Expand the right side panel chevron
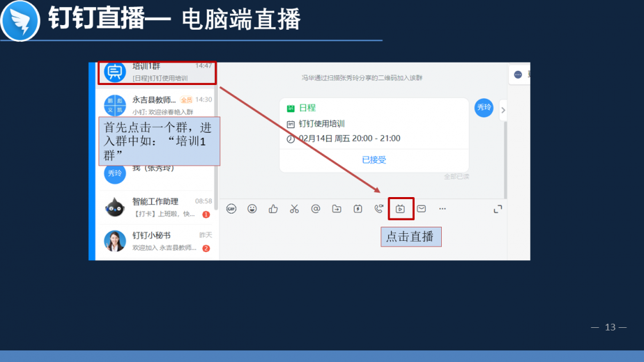 503,110
